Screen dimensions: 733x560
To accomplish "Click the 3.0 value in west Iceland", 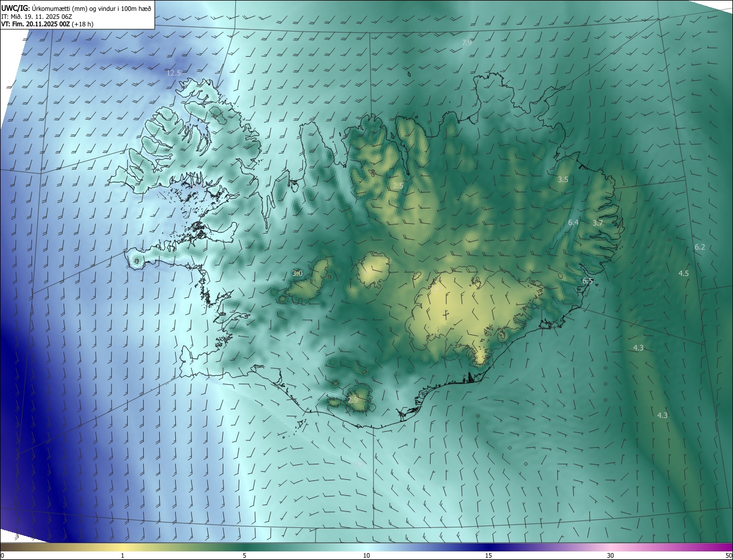I will pos(297,273).
